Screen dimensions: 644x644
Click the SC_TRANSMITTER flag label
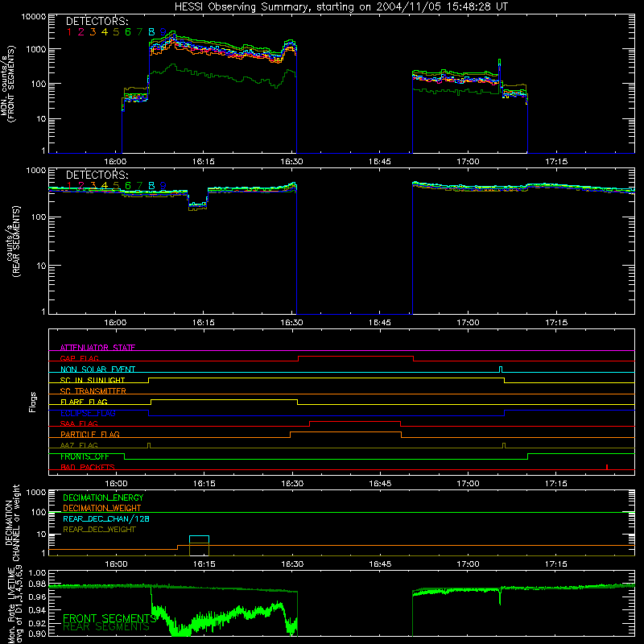tap(93, 391)
